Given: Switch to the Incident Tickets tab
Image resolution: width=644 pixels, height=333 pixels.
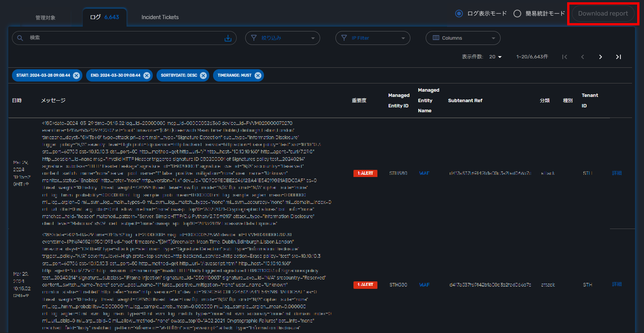Looking at the screenshot, I should tap(160, 17).
